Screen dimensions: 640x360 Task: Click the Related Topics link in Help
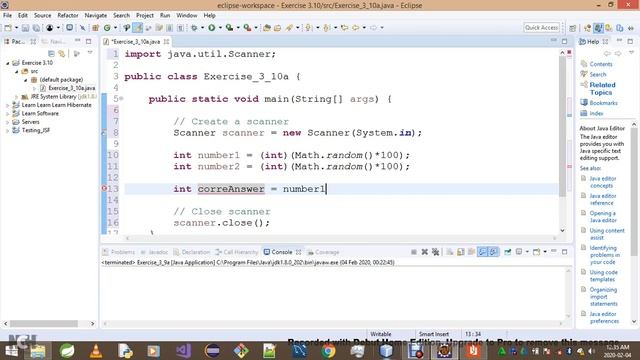pyautogui.click(x=602, y=89)
